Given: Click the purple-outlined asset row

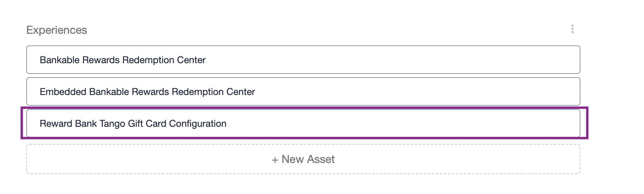Looking at the screenshot, I should pyautogui.click(x=303, y=123).
